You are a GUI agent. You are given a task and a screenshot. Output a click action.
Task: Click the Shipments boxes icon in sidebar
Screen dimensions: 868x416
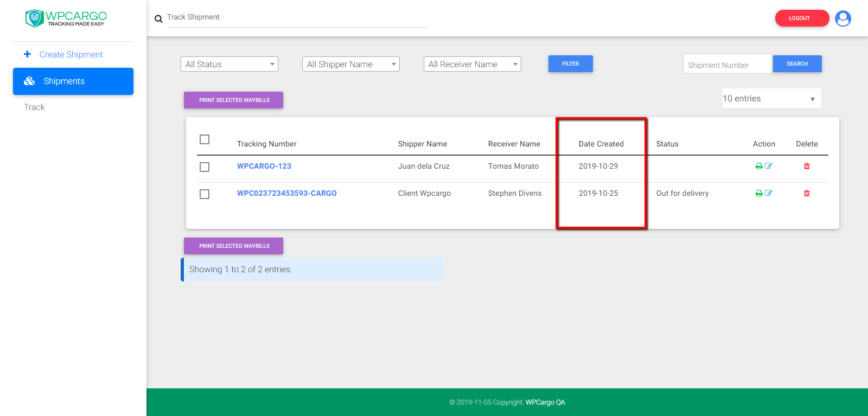29,81
